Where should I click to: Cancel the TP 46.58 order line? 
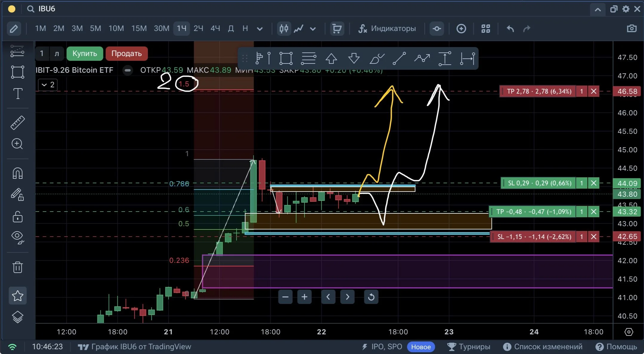click(594, 91)
